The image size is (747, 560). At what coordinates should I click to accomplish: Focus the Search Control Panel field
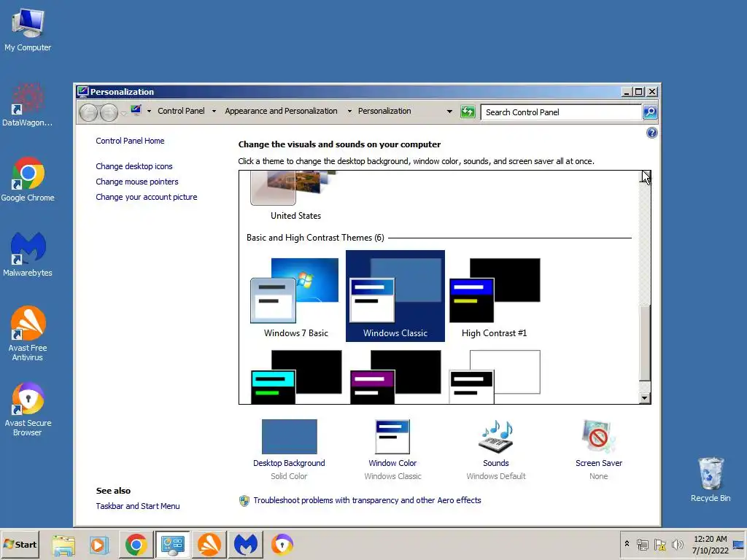[x=561, y=112]
